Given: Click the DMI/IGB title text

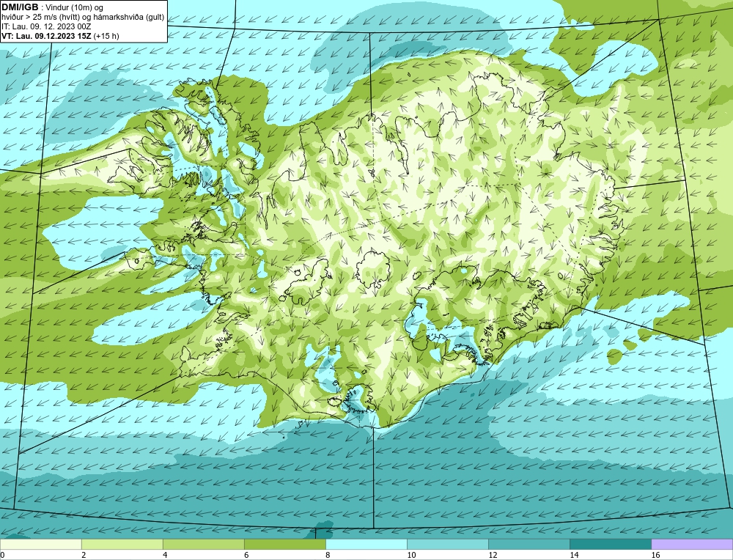Looking at the screenshot, I should (x=20, y=7).
